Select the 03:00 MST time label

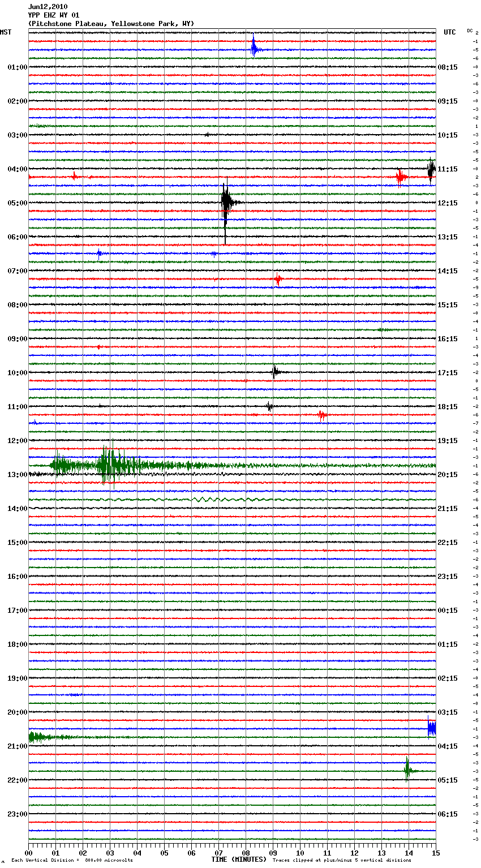tap(17, 135)
